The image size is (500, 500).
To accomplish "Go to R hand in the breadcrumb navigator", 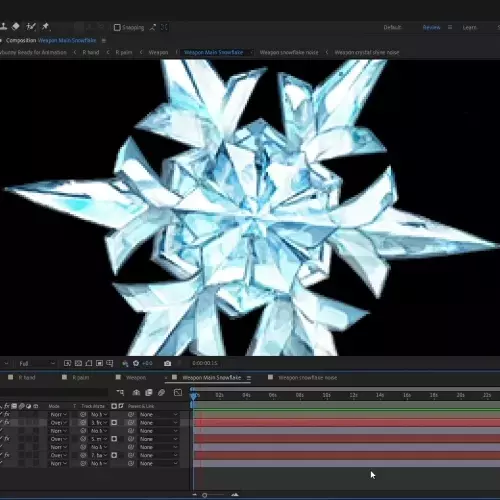I will tap(91, 52).
